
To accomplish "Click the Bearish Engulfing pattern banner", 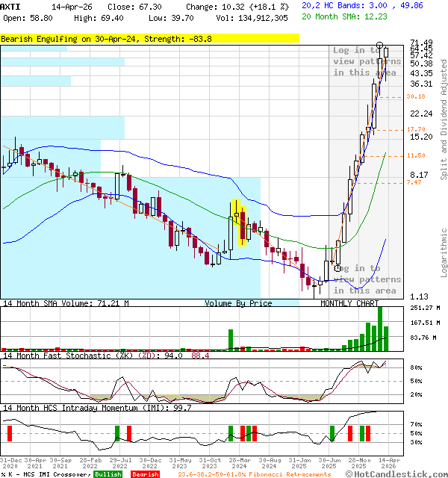I will [105, 38].
